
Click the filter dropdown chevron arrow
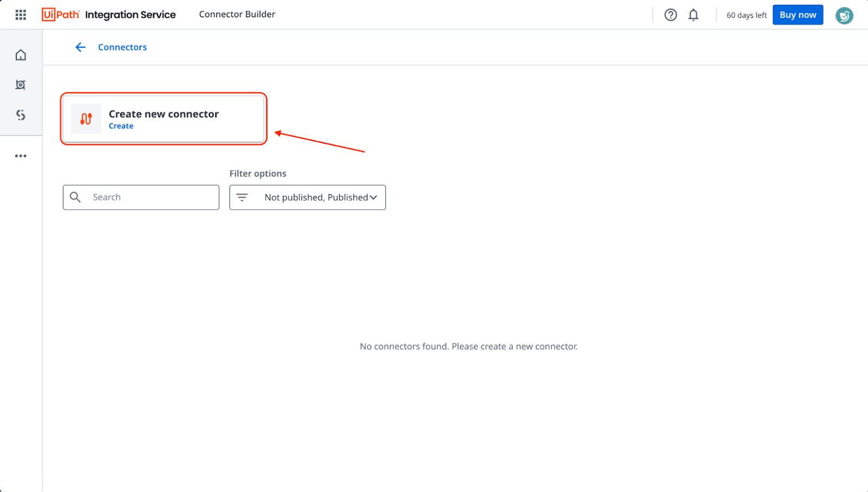click(x=373, y=197)
